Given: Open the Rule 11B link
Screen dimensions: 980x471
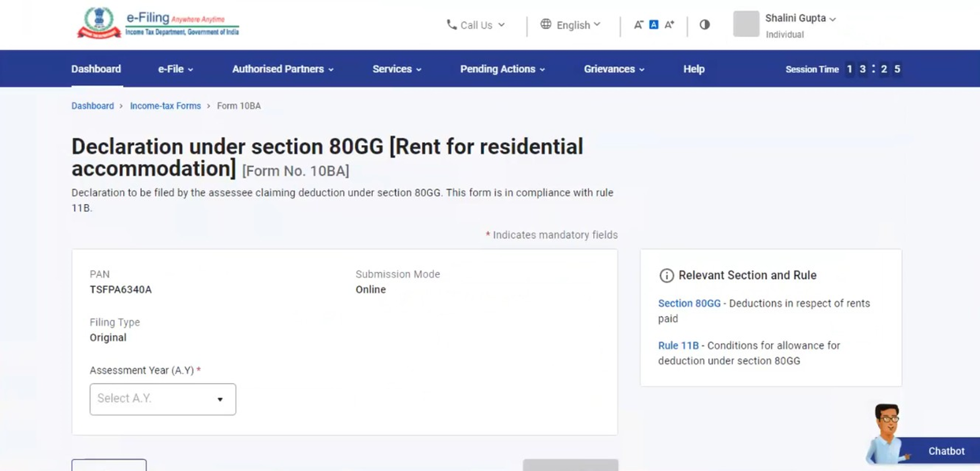Looking at the screenshot, I should tap(678, 345).
